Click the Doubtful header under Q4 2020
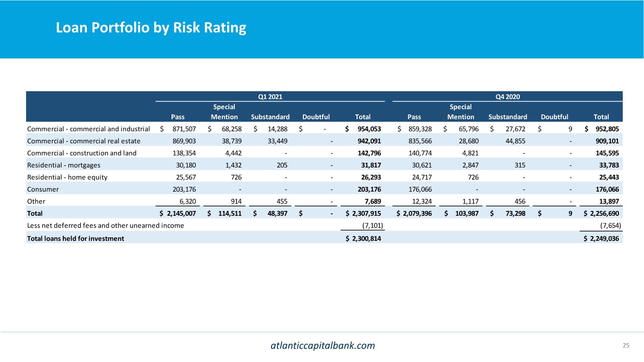Screen dimensions: 644x362 pos(554,117)
